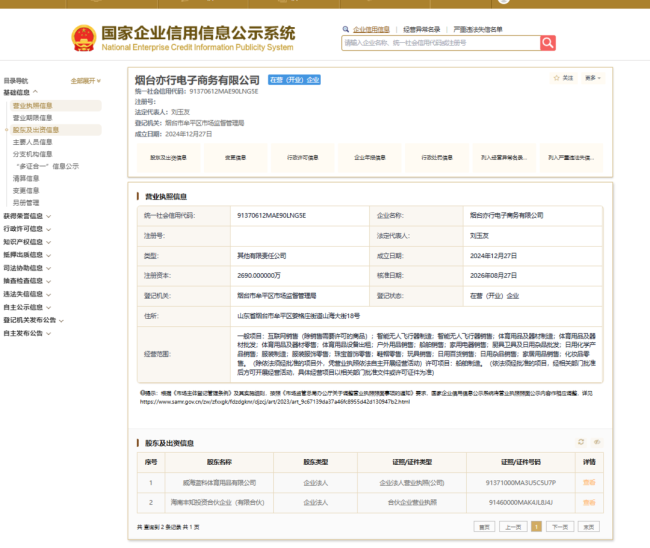Screen dimensions: 650x548
Task: Open the 行政处罚信息 shortcut card
Action: click(x=437, y=158)
